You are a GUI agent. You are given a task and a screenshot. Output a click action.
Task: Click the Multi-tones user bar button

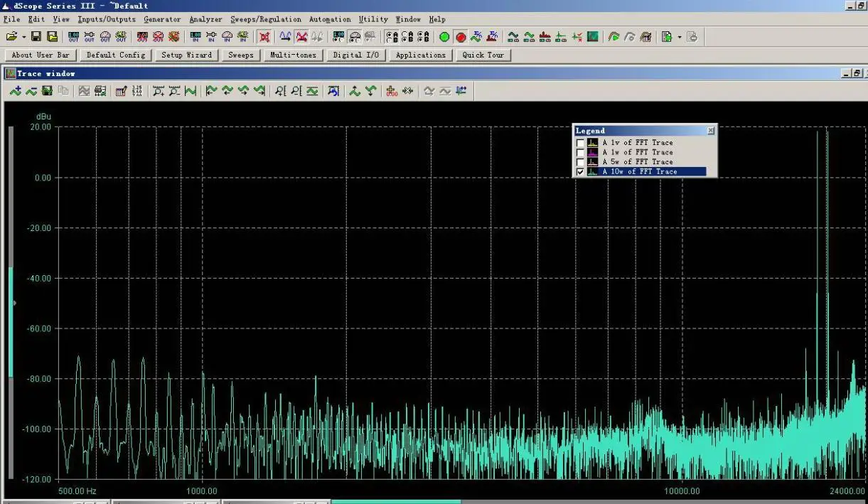click(294, 55)
